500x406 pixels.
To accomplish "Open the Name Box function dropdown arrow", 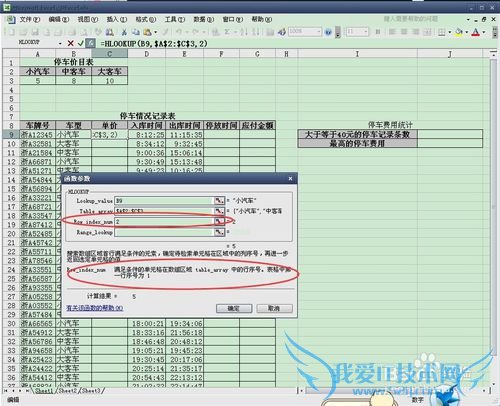I will click(60, 43).
